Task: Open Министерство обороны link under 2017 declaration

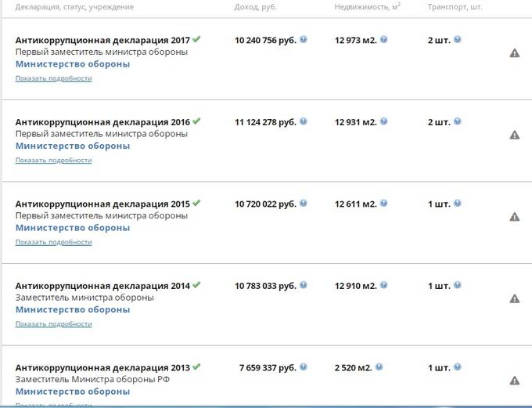Action: click(73, 64)
